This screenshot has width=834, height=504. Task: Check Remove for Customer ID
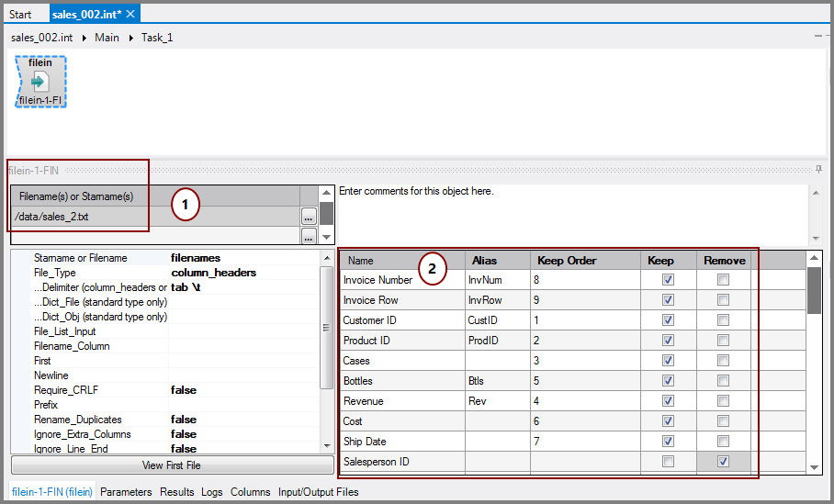coord(723,320)
